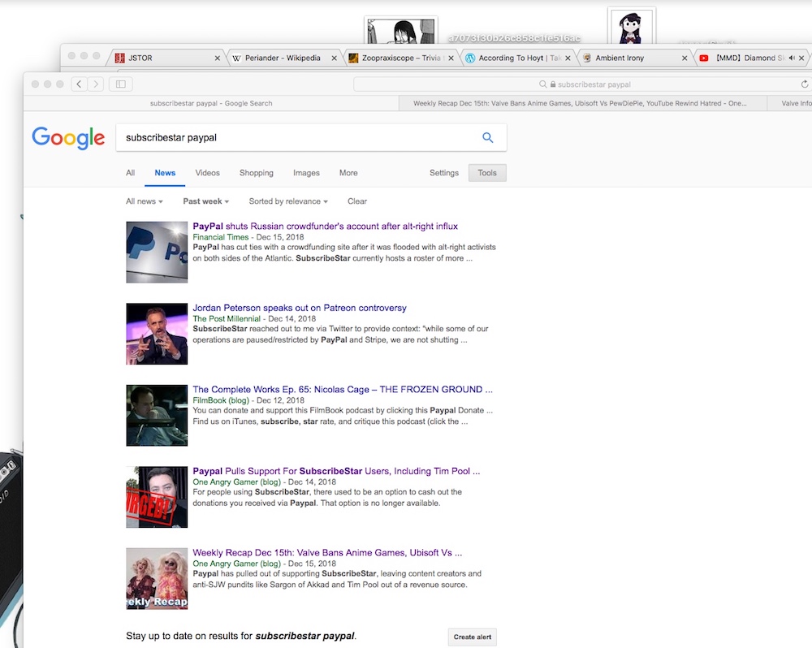Close the JSTOR tab
The height and width of the screenshot is (648, 812).
point(218,58)
